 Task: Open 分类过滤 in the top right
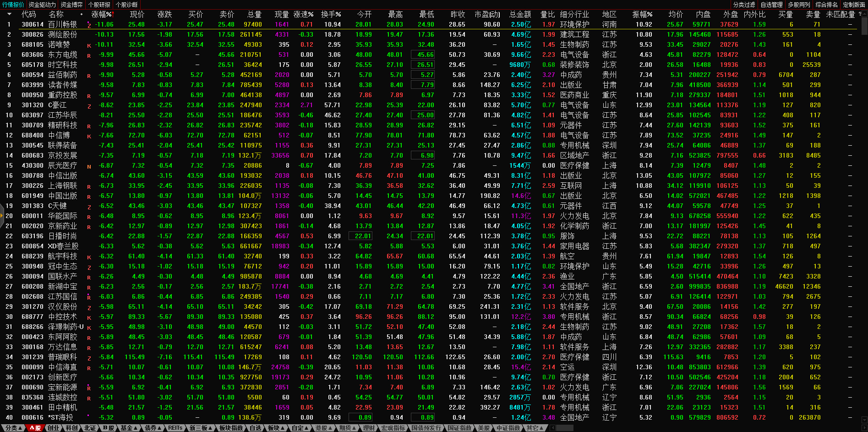[744, 5]
